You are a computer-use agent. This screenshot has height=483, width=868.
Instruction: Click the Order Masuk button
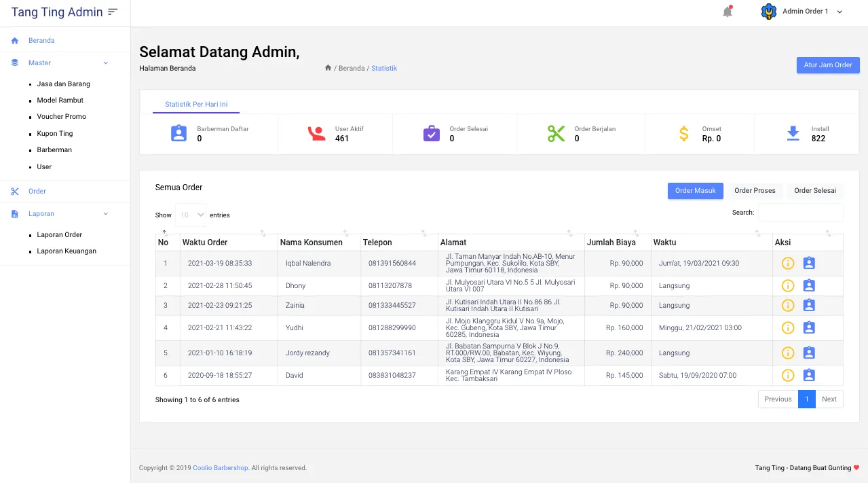click(696, 191)
